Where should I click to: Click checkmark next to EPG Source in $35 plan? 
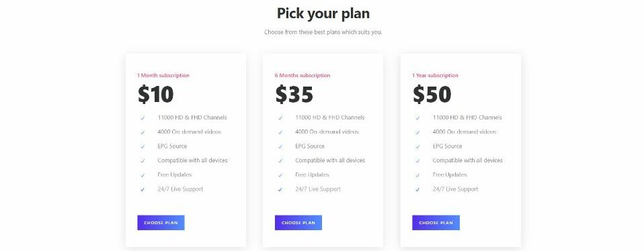point(280,147)
